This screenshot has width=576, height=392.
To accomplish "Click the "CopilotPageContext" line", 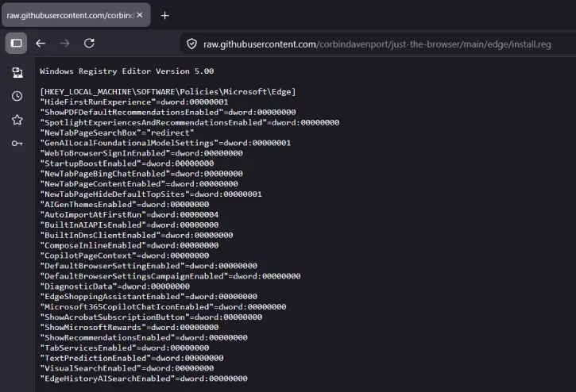I will [x=125, y=256].
